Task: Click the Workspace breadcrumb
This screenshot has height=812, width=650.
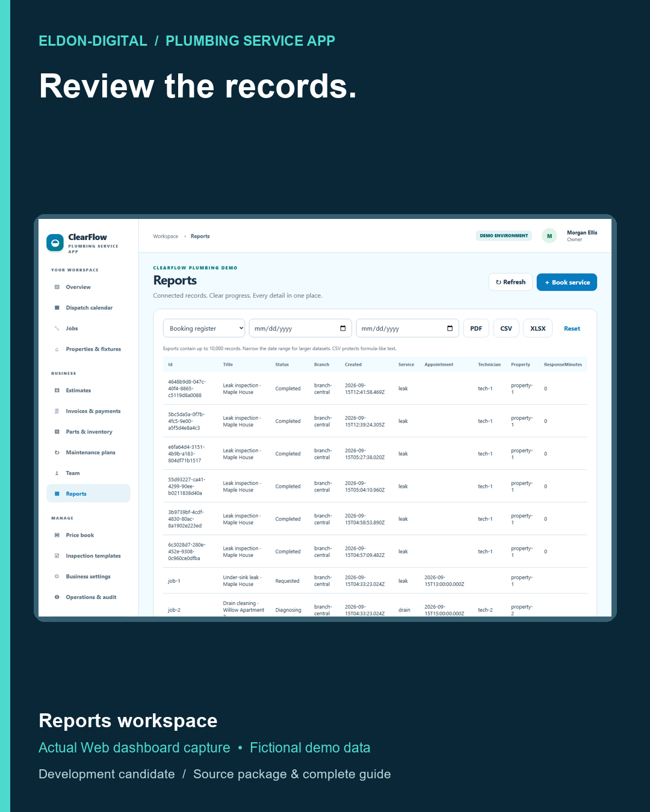Action: [166, 236]
